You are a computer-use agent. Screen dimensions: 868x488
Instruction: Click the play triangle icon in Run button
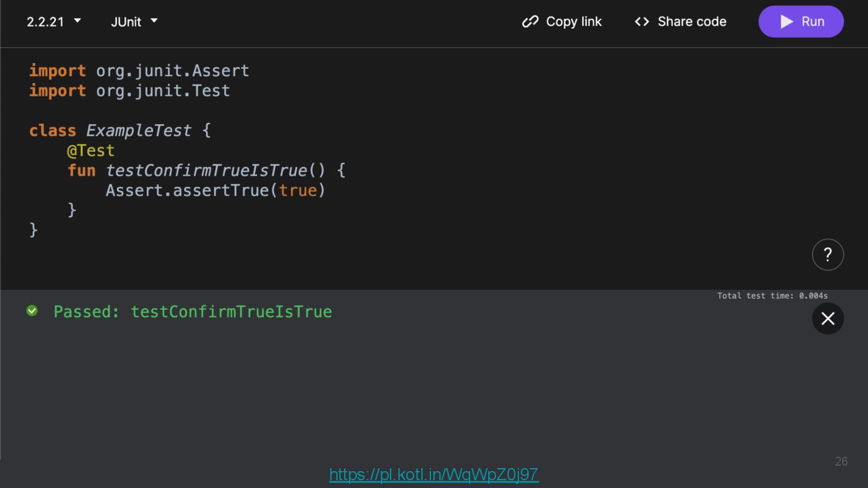pos(787,22)
